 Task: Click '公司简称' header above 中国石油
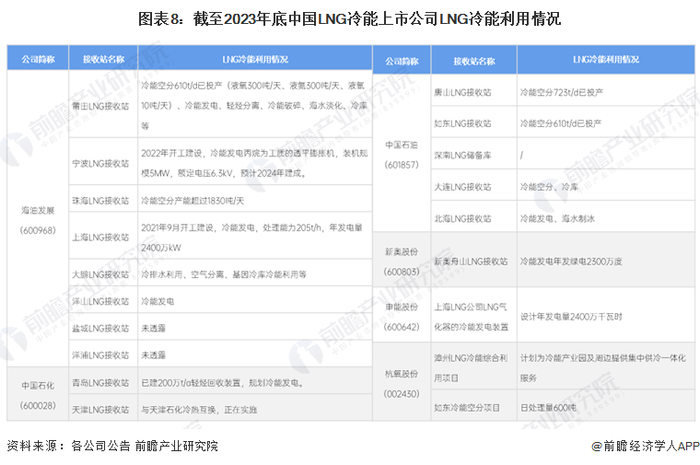coord(402,61)
